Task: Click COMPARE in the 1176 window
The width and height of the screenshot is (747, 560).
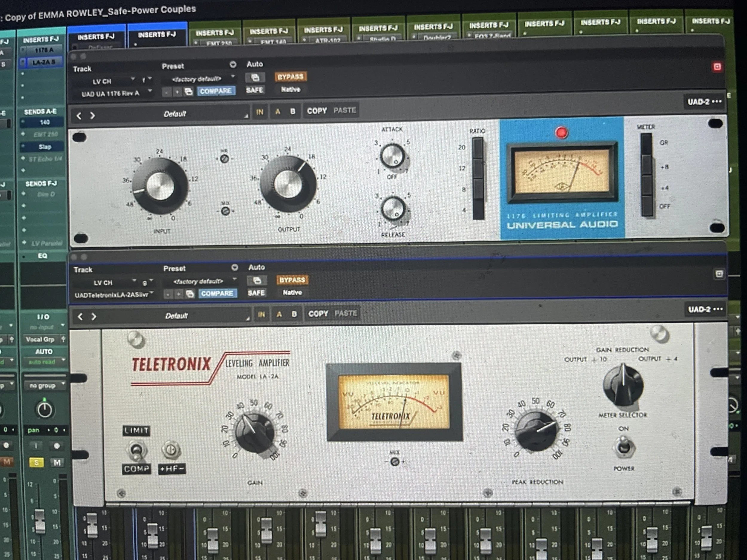Action: (215, 91)
